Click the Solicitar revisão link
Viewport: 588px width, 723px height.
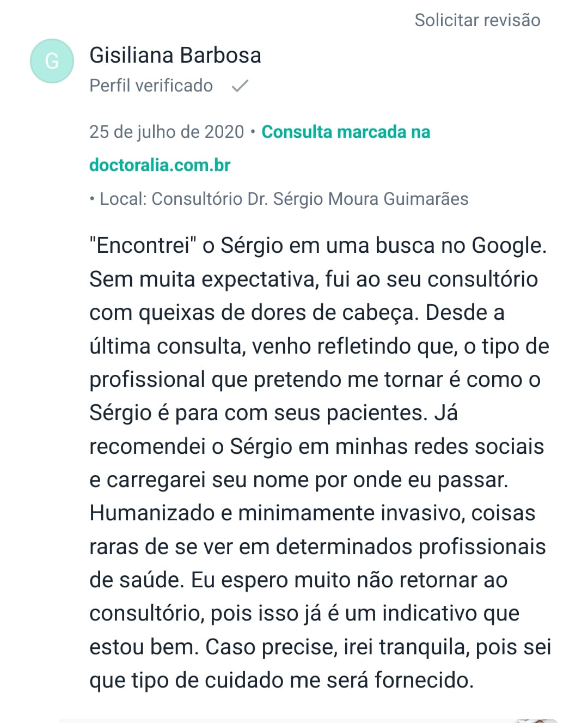[x=477, y=20]
